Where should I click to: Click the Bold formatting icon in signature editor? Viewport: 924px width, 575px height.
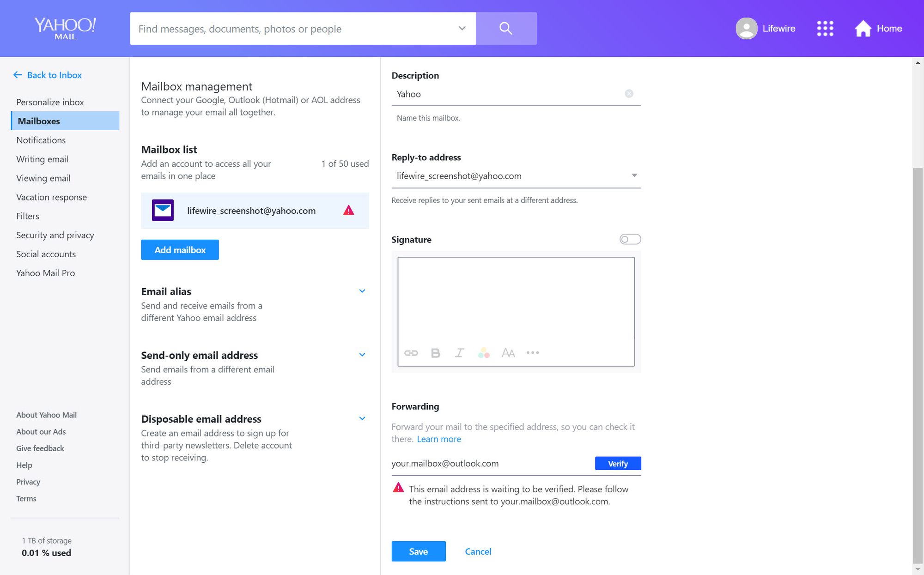pyautogui.click(x=435, y=352)
